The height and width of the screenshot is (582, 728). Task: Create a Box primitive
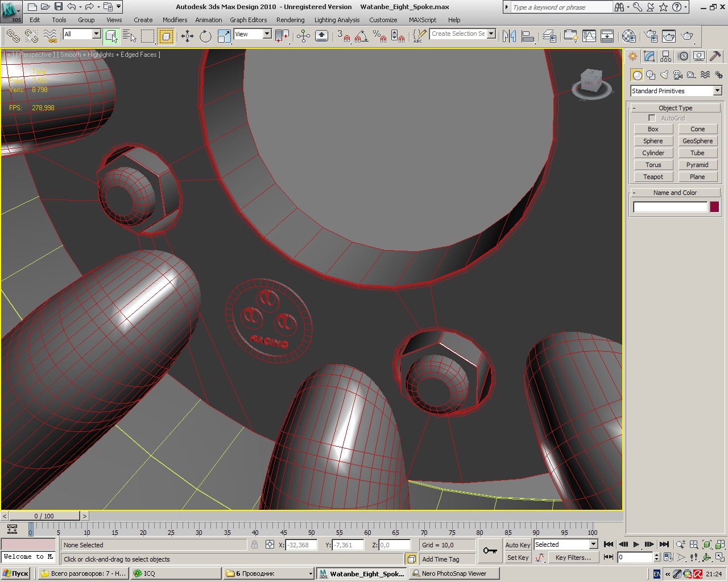(x=653, y=129)
